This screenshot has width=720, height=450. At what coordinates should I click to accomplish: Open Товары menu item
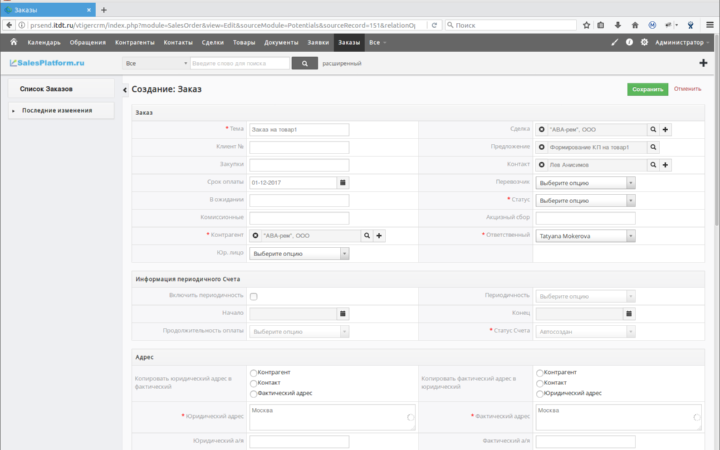244,42
